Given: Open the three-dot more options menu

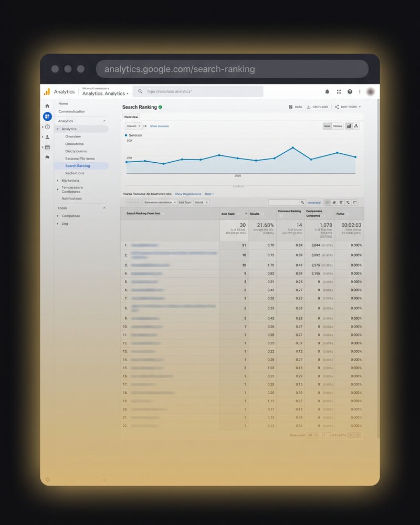Looking at the screenshot, I should tap(360, 91).
